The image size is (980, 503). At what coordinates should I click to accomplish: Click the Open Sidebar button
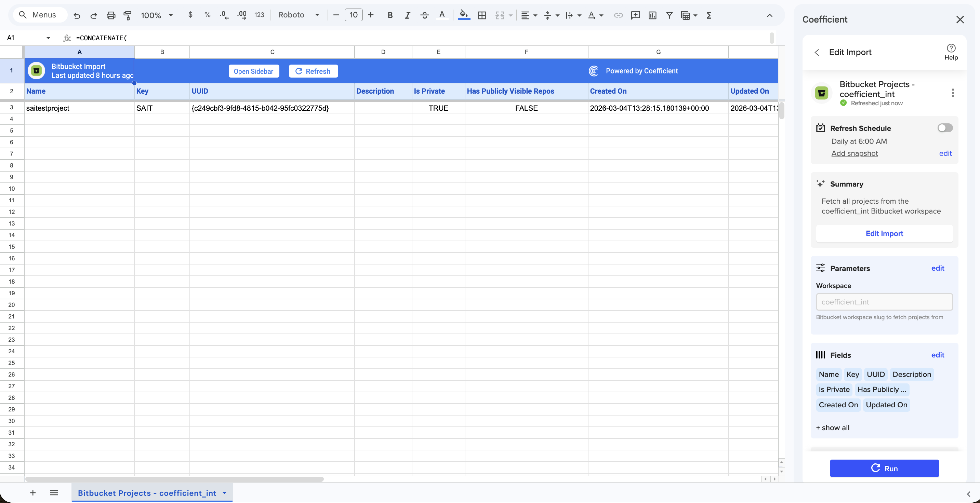[253, 71]
